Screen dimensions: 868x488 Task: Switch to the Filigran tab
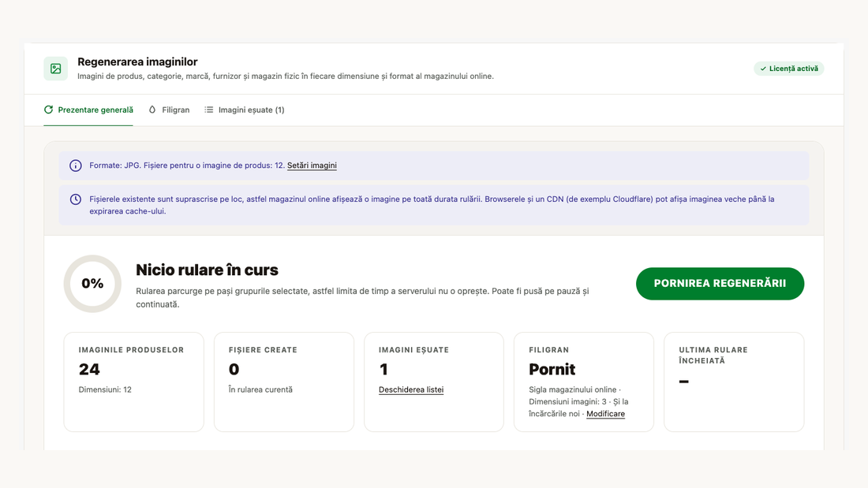pyautogui.click(x=169, y=110)
